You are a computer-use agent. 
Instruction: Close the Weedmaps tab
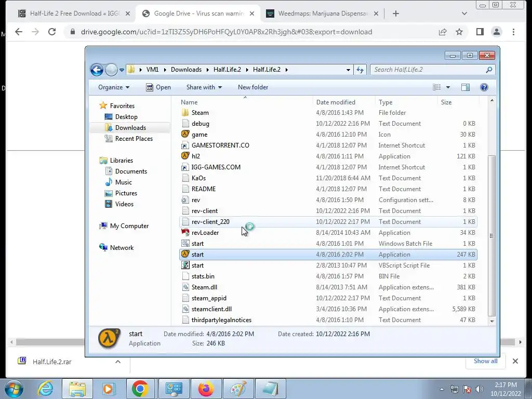(x=376, y=14)
